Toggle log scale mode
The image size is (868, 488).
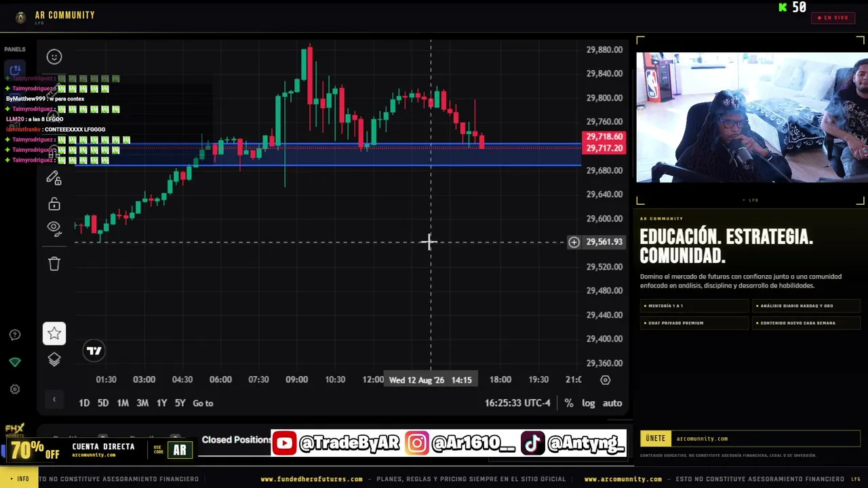point(588,403)
